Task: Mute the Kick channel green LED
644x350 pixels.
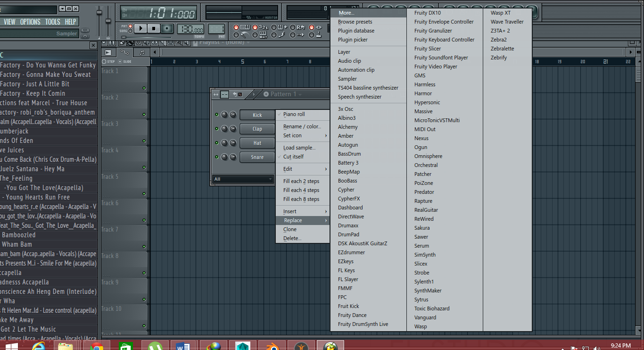Action: 216,115
